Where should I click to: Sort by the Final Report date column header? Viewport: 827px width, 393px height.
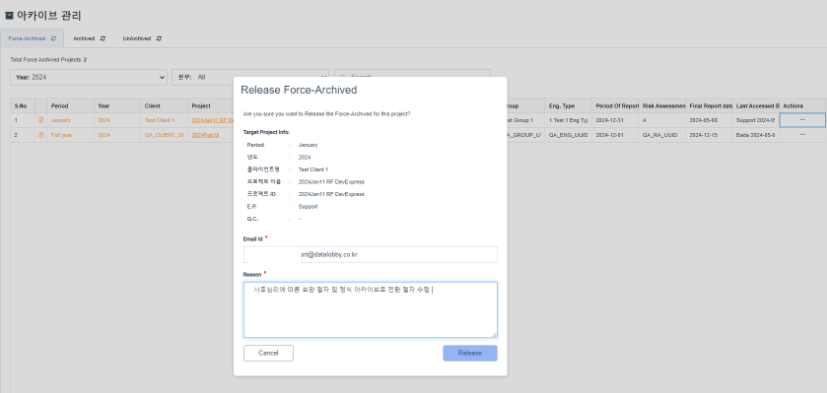709,106
